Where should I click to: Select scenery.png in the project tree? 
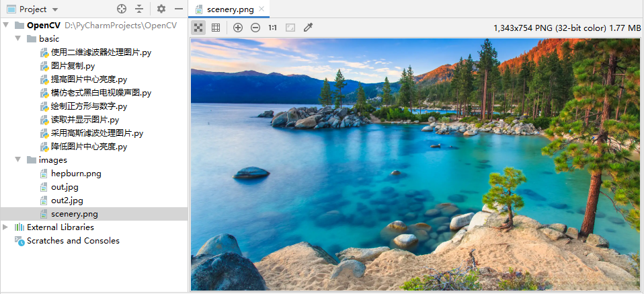click(x=75, y=214)
